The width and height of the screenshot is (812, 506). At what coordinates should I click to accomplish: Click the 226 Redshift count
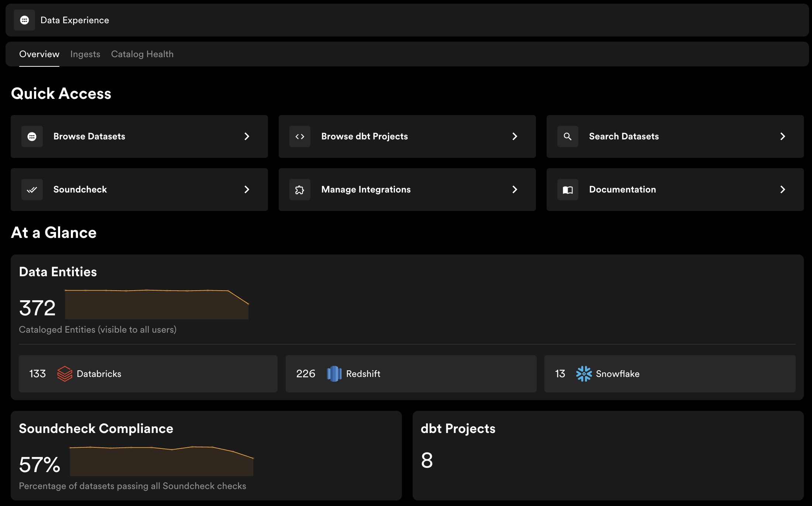pos(306,374)
